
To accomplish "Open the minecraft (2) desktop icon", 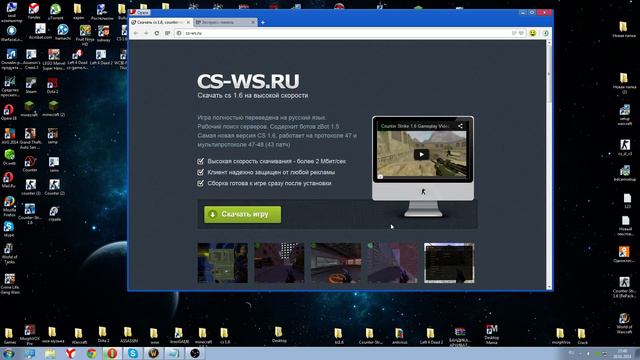I will [53, 109].
